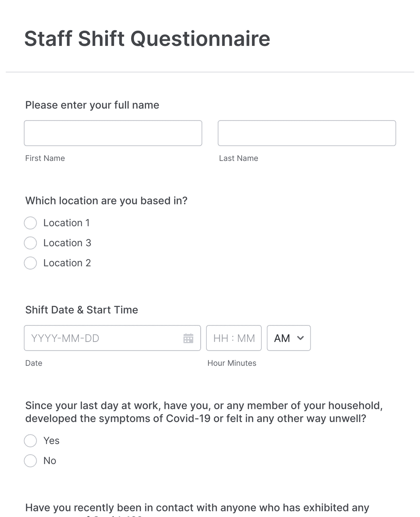Click the Shift Date & Start Time heading

point(82,310)
